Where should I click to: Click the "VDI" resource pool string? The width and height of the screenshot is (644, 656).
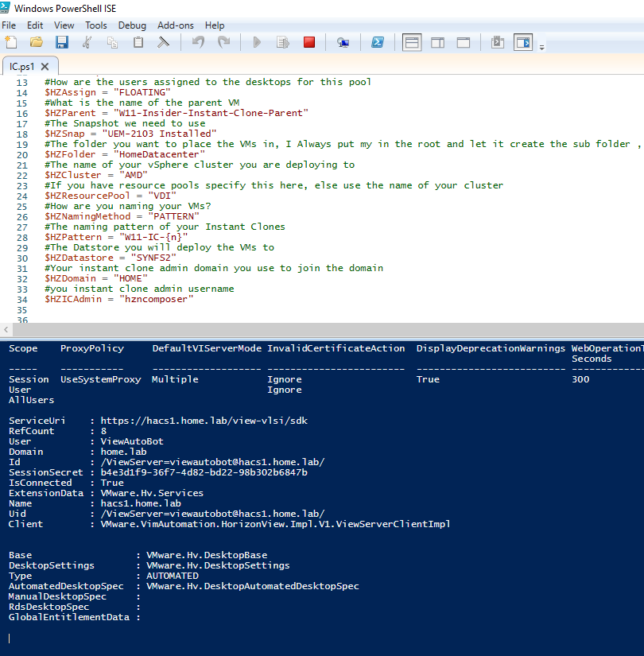tap(162, 196)
